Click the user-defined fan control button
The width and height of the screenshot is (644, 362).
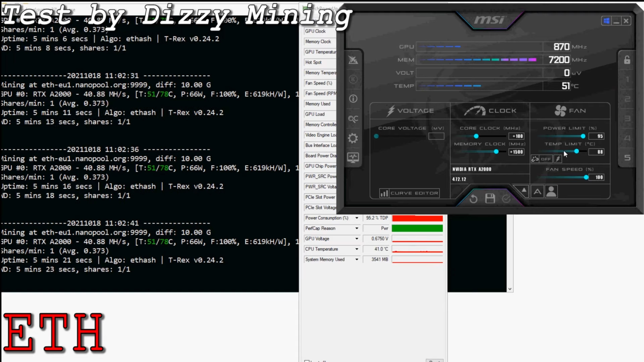coord(551,192)
